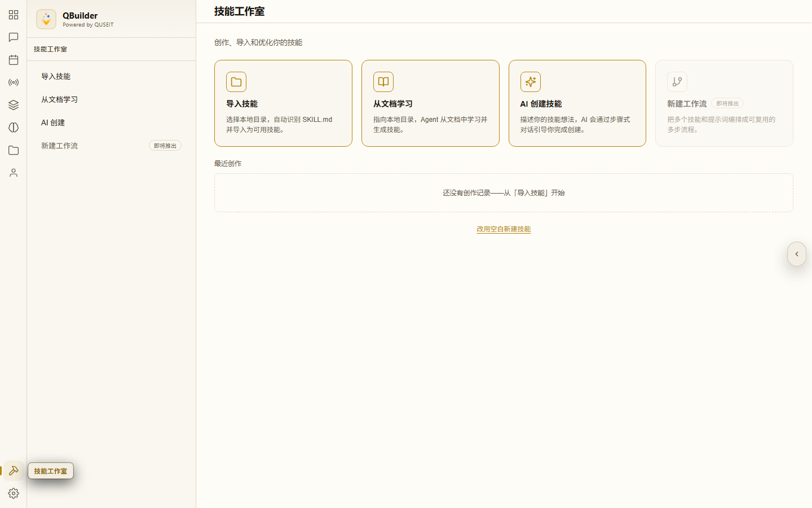Click the 指向本地目录 description on the learn card
The height and width of the screenshot is (508, 812).
pyautogui.click(x=430, y=125)
